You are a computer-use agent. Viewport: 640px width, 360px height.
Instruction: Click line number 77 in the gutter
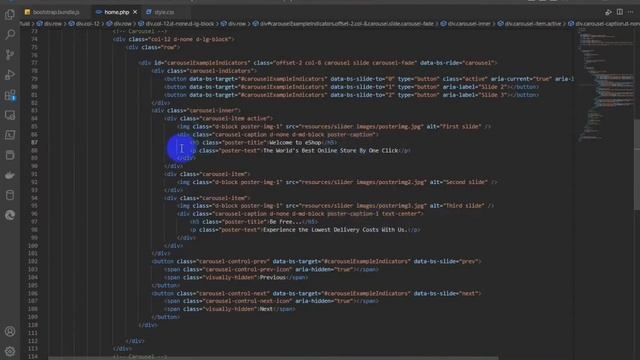click(34, 63)
